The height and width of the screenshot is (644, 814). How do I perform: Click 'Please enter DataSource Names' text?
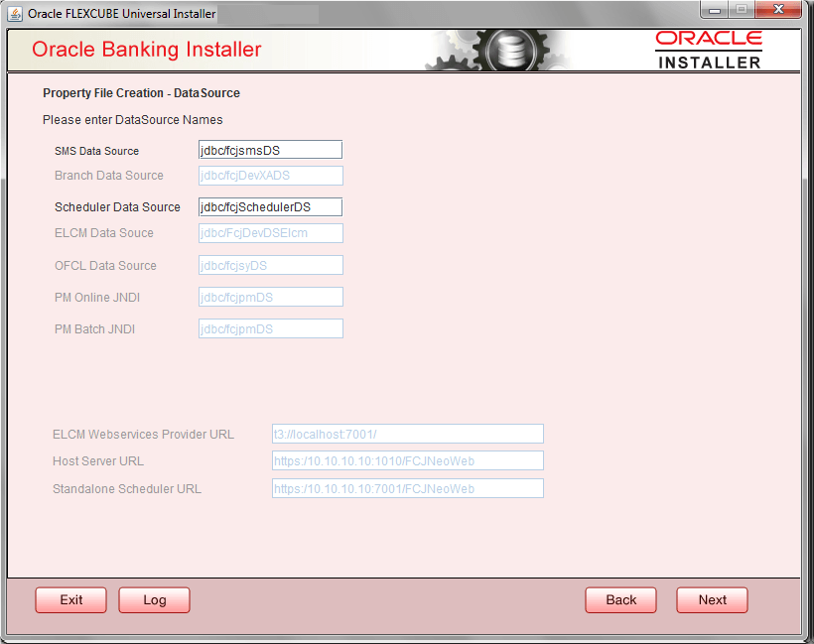[132, 120]
